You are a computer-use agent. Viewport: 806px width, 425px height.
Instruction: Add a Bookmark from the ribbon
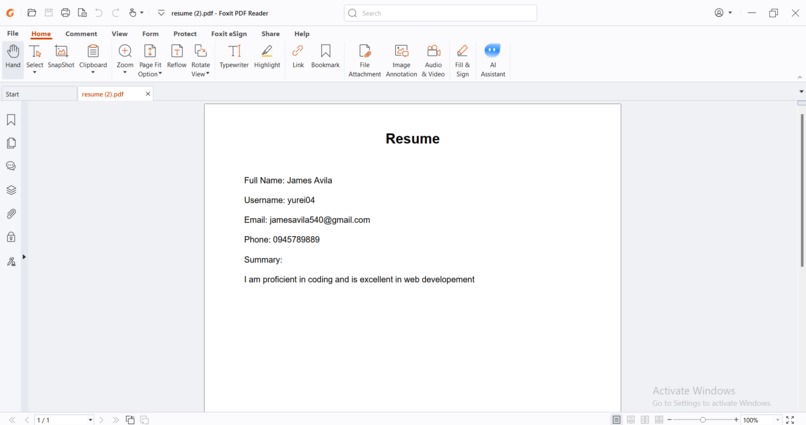pos(325,56)
